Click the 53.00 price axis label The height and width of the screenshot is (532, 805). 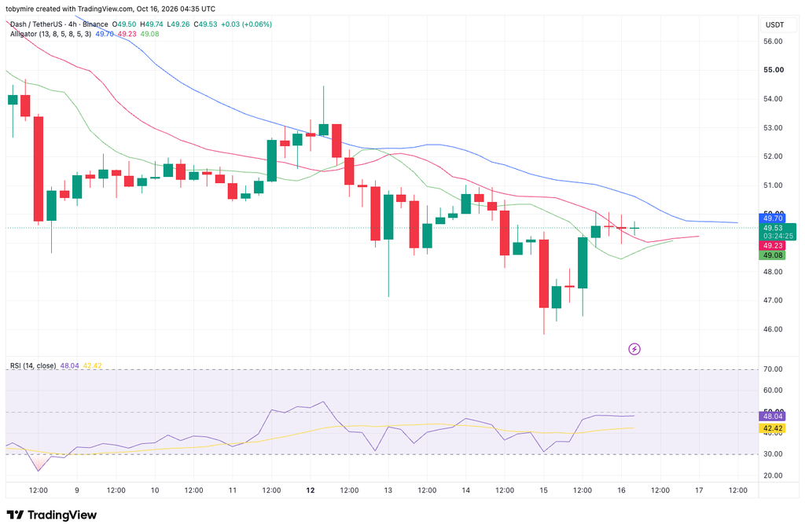pos(773,128)
